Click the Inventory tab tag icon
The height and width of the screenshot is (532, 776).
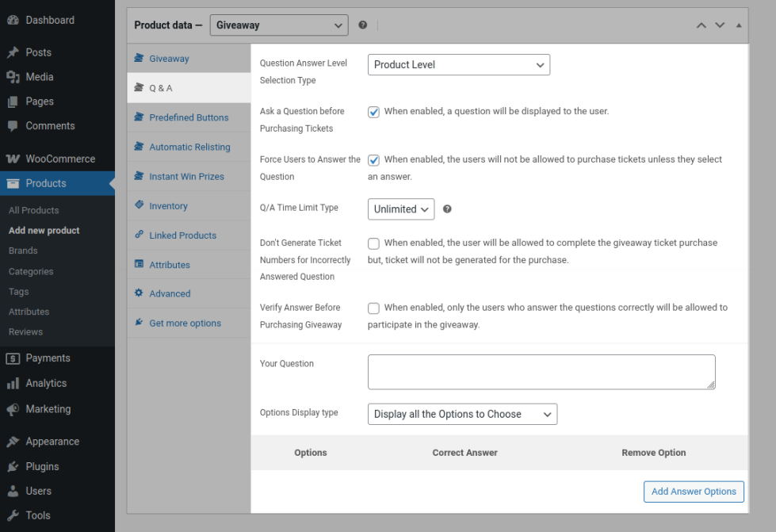[x=140, y=206]
